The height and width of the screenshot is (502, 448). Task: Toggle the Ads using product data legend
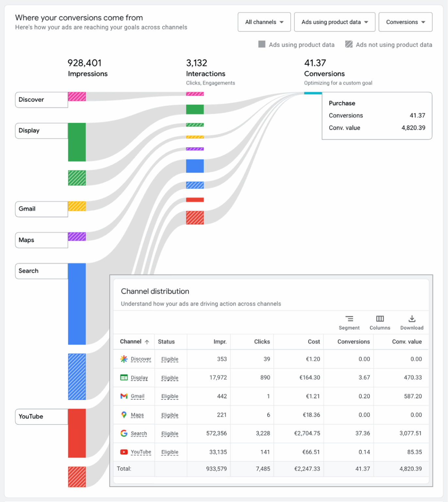pyautogui.click(x=262, y=44)
